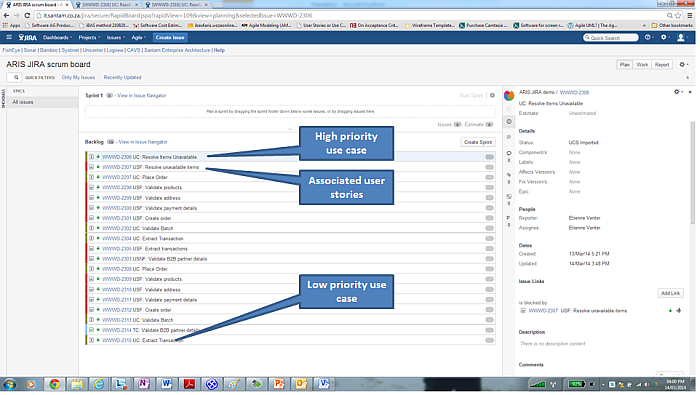Click the JIRA logo in header
The image size is (700, 395).
(x=28, y=37)
